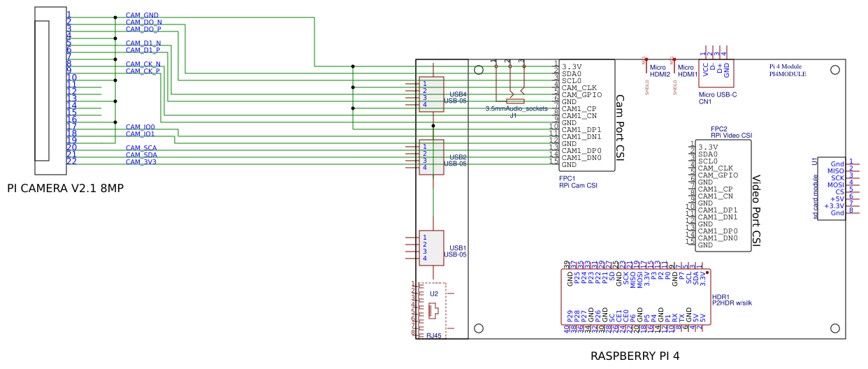Image resolution: width=868 pixels, height=369 pixels.
Task: Select the RASPBERRY PI 4 title text
Action: pyautogui.click(x=635, y=356)
